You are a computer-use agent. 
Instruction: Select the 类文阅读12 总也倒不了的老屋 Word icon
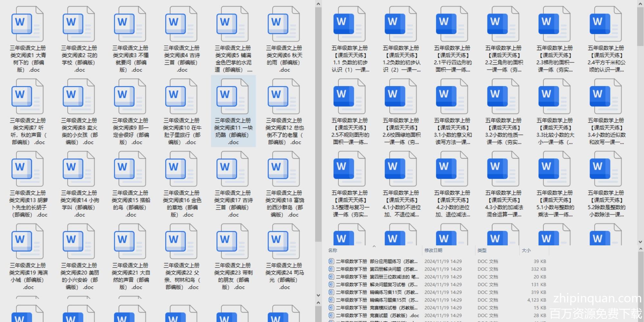pyautogui.click(x=283, y=97)
